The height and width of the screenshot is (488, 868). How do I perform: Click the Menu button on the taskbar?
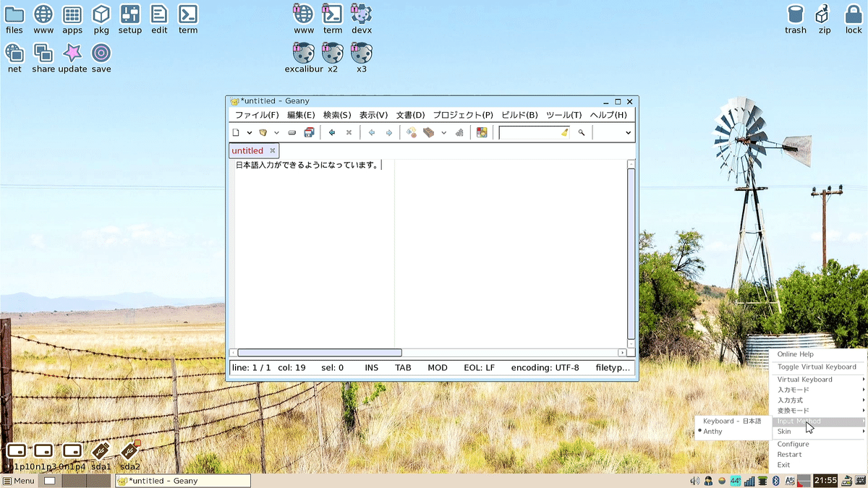point(20,480)
